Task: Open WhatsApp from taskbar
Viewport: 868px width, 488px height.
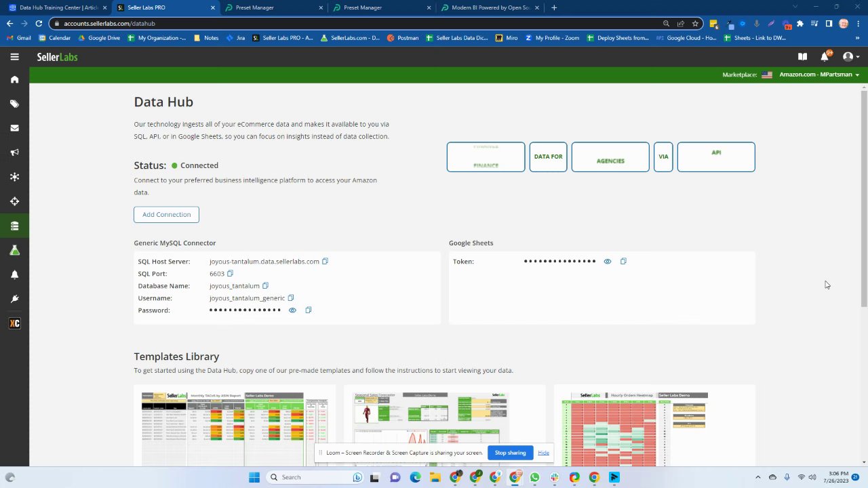Action: coord(534,477)
